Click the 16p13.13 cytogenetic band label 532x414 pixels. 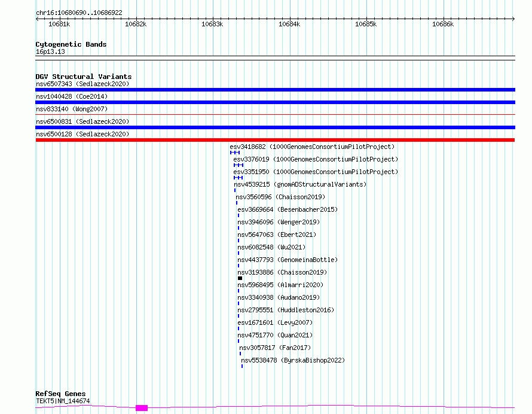50,51
